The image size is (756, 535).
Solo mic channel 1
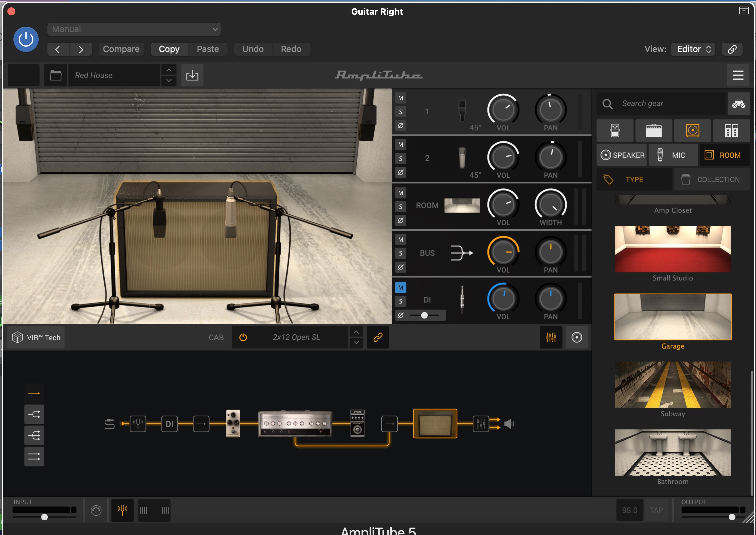click(401, 112)
